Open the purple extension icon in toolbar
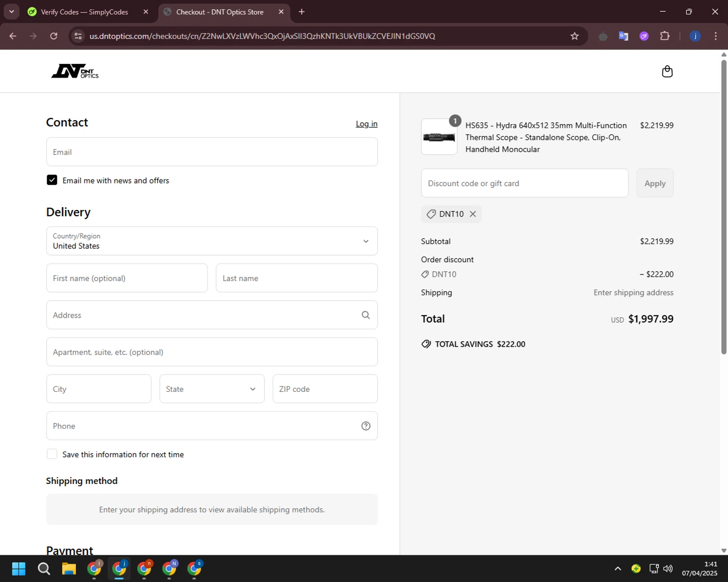 click(644, 36)
